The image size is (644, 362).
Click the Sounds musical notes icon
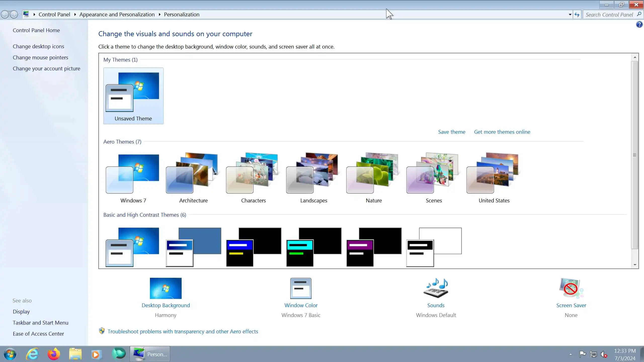[x=436, y=288]
